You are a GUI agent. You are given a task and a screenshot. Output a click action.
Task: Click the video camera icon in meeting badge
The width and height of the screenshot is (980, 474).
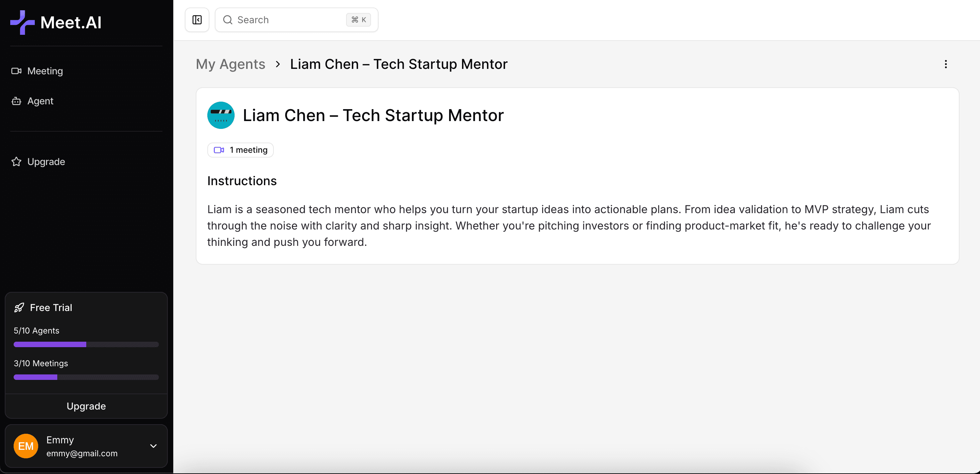point(219,150)
